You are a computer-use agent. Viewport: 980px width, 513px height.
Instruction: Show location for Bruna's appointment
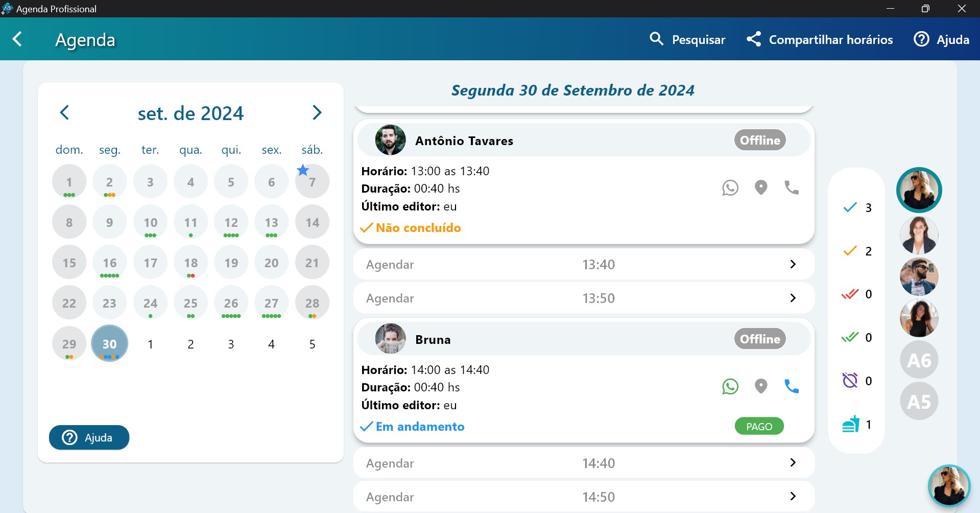[761, 386]
